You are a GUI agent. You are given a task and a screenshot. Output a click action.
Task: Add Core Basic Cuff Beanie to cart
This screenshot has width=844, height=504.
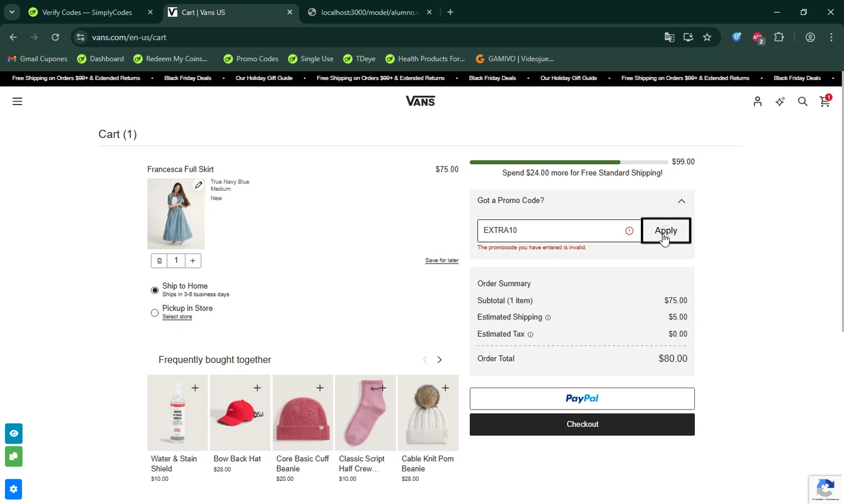[x=320, y=388]
